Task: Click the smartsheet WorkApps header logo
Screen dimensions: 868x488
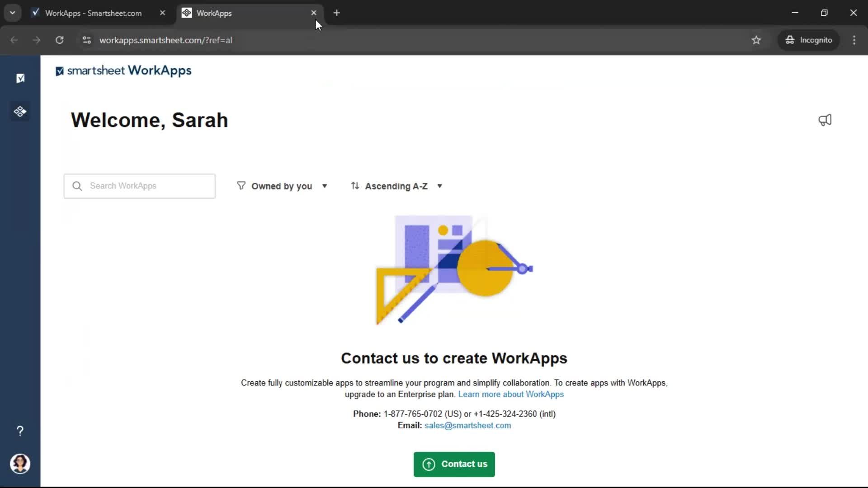Action: click(123, 71)
